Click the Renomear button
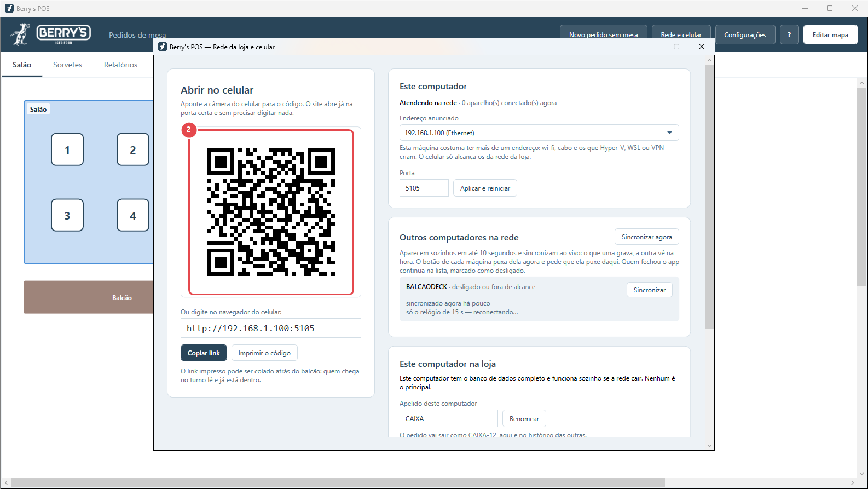Screen dimensions: 868x489 [x=524, y=418]
